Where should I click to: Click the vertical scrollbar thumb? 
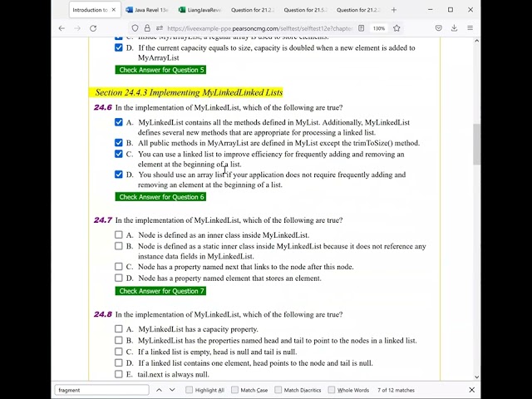click(476, 145)
